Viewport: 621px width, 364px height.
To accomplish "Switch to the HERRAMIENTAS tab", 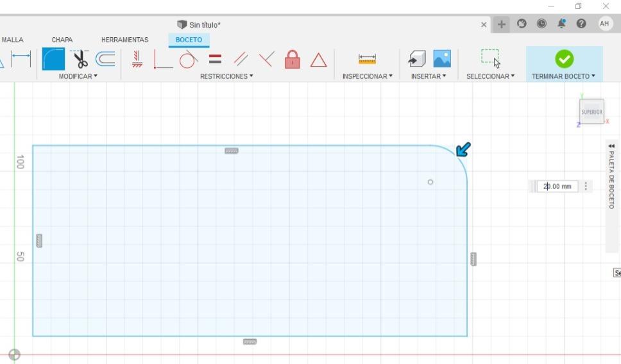I will pos(124,40).
